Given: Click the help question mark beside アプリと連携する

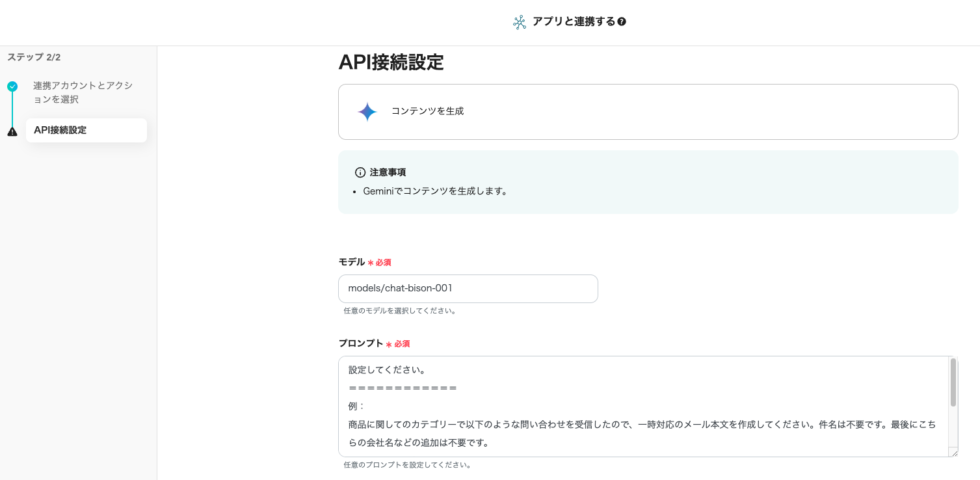Looking at the screenshot, I should pyautogui.click(x=622, y=22).
